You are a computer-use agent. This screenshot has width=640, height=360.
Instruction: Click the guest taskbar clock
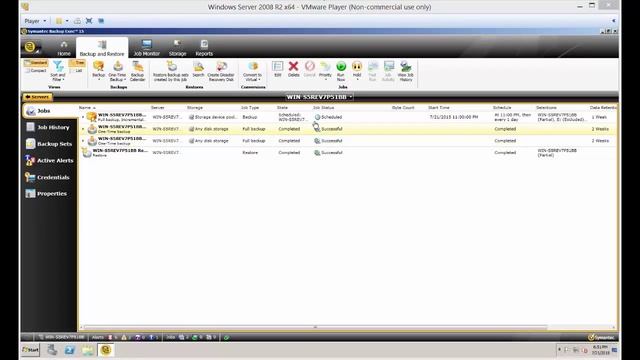pyautogui.click(x=600, y=350)
